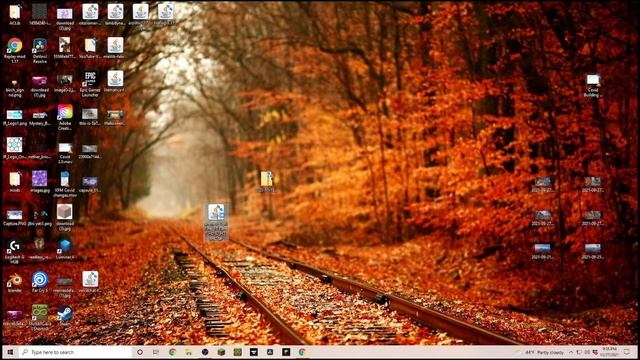Select the Blender desktop shortcut
Viewport: 640px width, 360px height.
(15, 282)
